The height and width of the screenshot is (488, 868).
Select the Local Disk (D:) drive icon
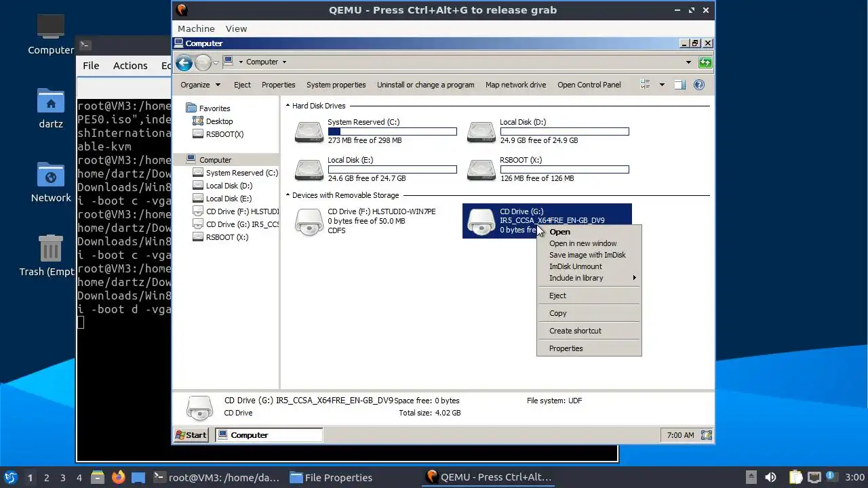coord(481,132)
